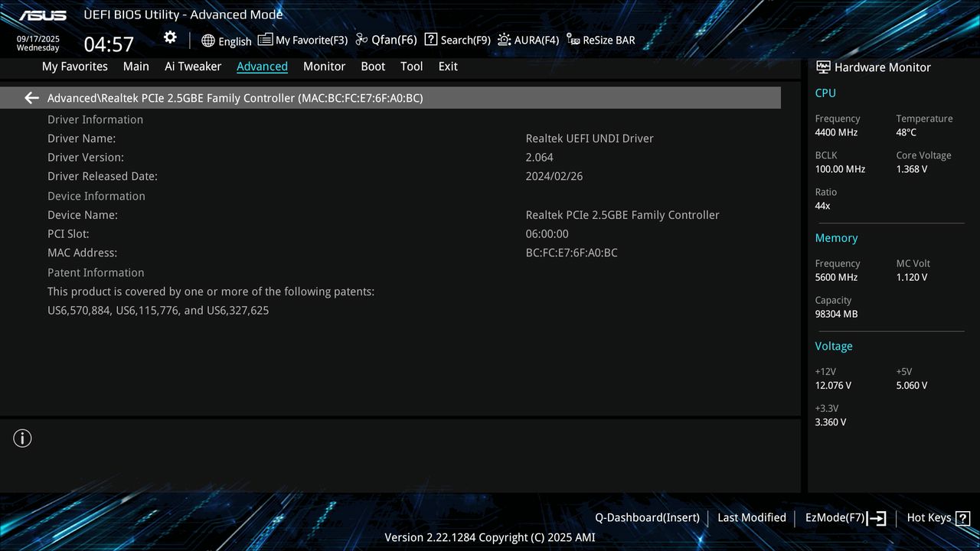Click the information icon at bottom left
The image size is (980, 551).
(x=22, y=438)
